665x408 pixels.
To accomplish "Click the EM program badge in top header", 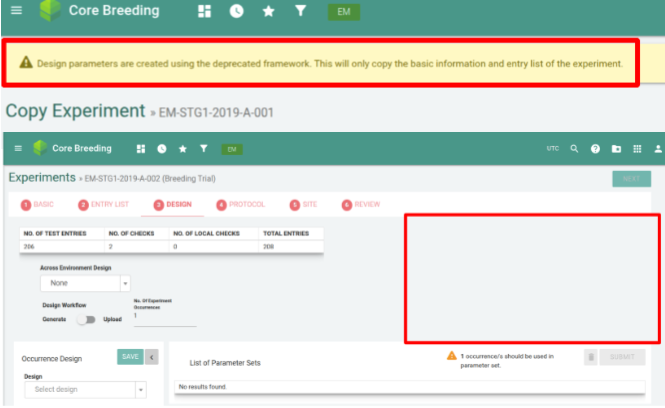I will [343, 12].
